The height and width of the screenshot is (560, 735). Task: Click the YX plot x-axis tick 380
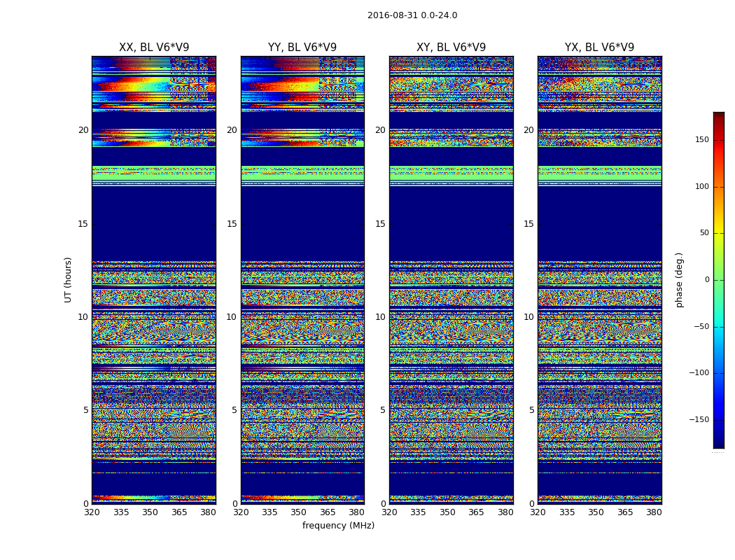654,512
